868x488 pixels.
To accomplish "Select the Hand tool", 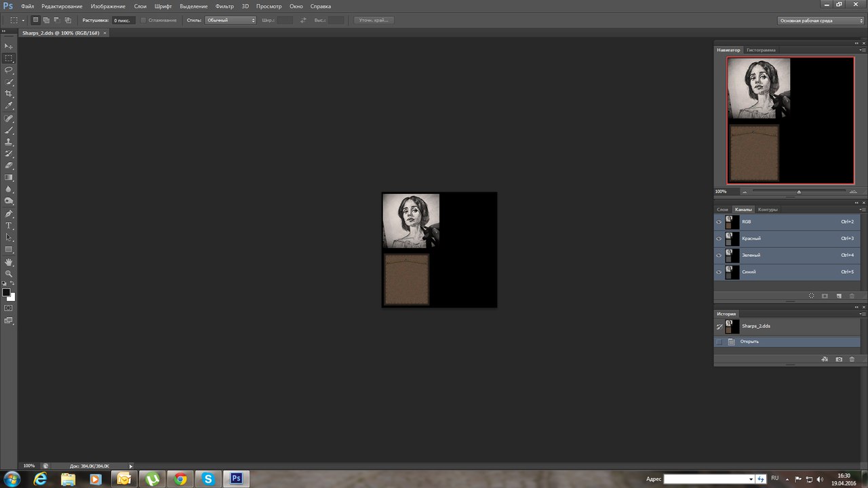I will pyautogui.click(x=9, y=262).
